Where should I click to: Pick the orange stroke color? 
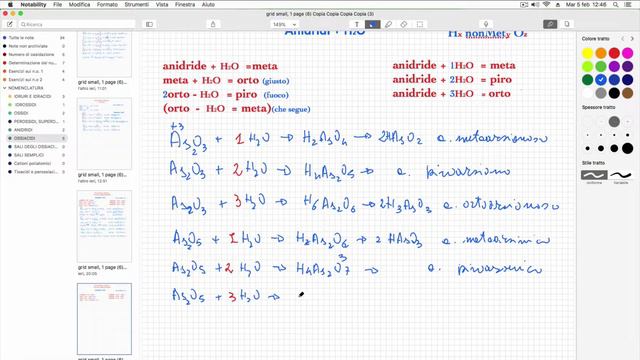pyautogui.click(x=601, y=53)
